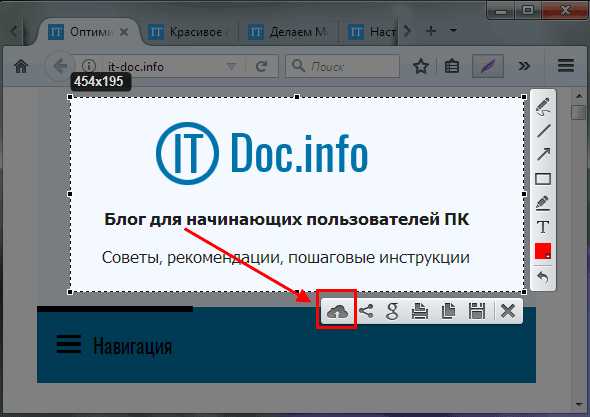Bookmark this page with the star
Image resolution: width=590 pixels, height=417 pixels.
421,67
